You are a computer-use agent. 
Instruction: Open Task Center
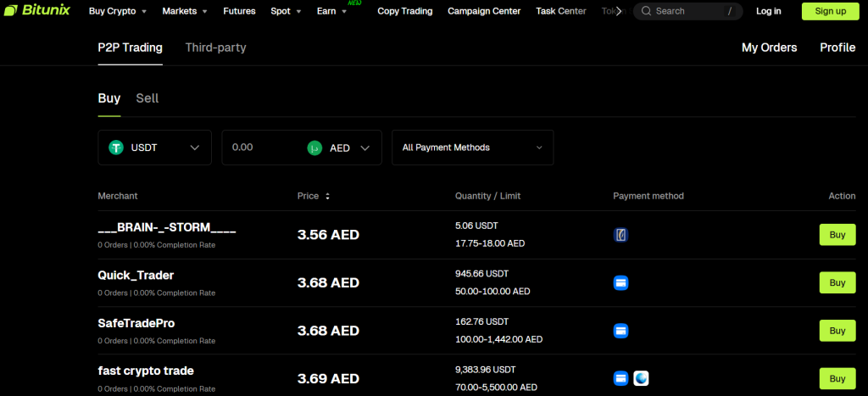[561, 11]
